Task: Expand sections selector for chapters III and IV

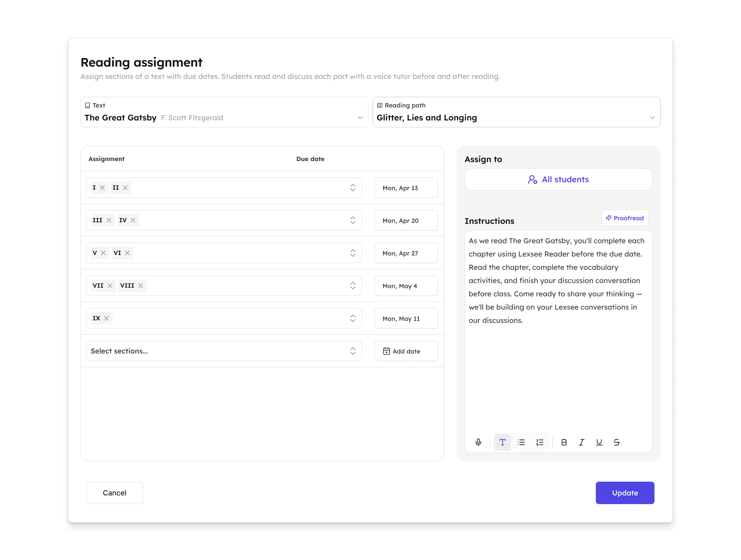Action: coord(352,220)
